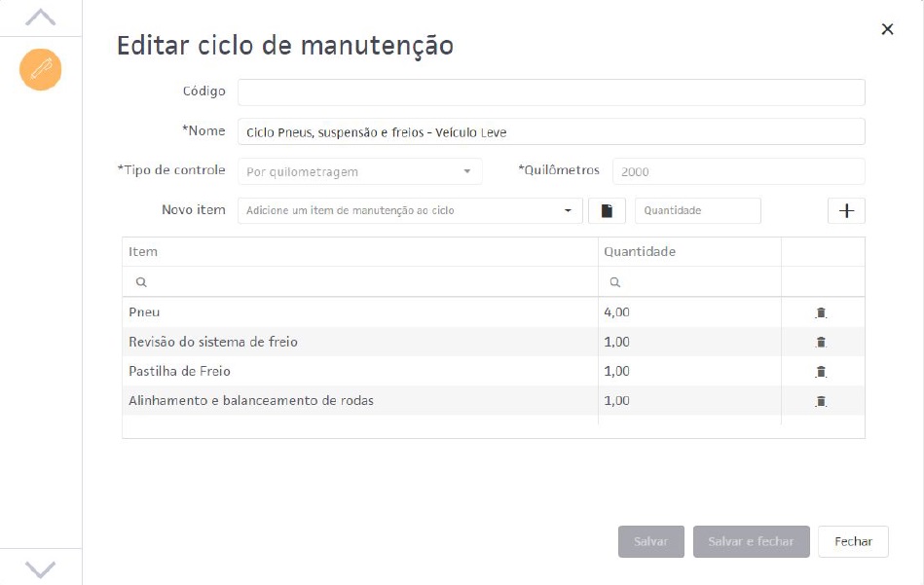Remove the Pastilha de Freio item
This screenshot has width=924, height=585.
coord(821,372)
